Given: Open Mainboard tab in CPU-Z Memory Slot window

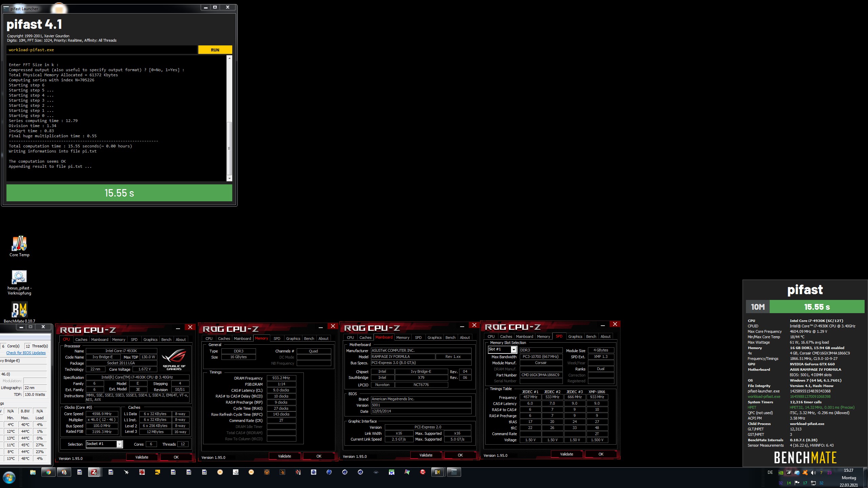Looking at the screenshot, I should [x=525, y=337].
